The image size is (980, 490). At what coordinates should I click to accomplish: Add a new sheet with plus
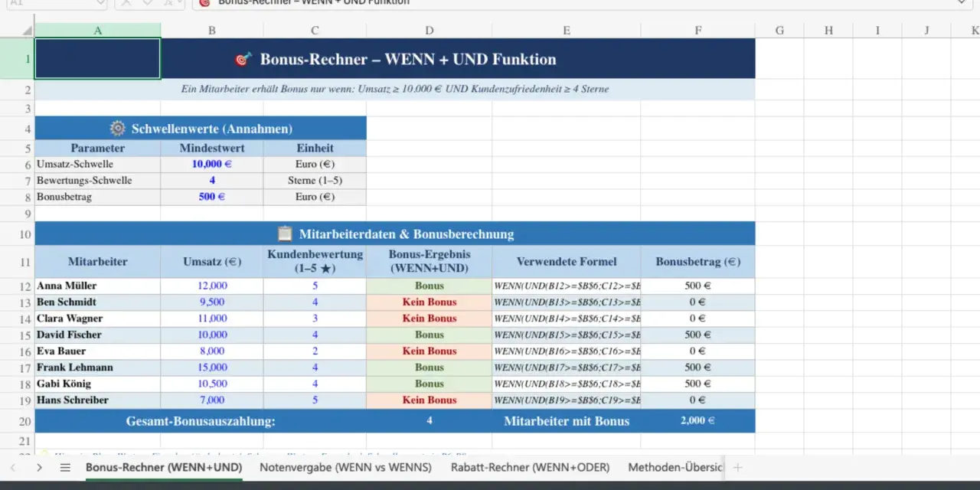point(737,467)
